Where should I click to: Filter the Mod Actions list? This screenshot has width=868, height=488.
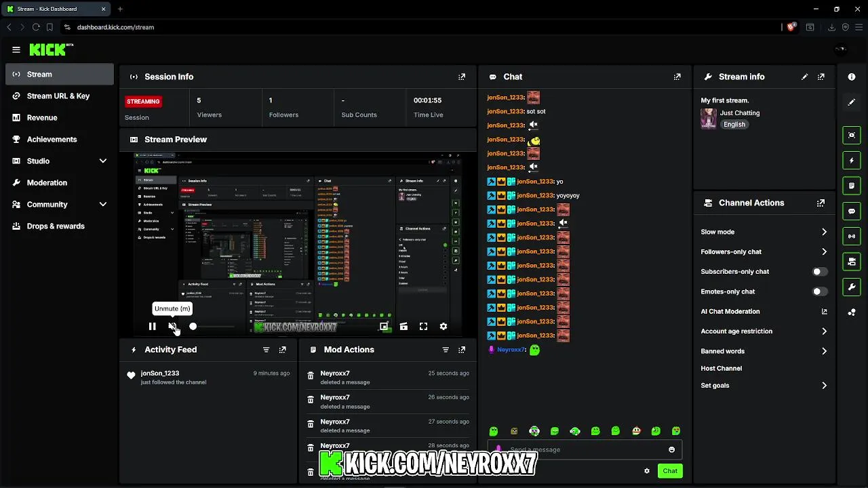coord(446,350)
